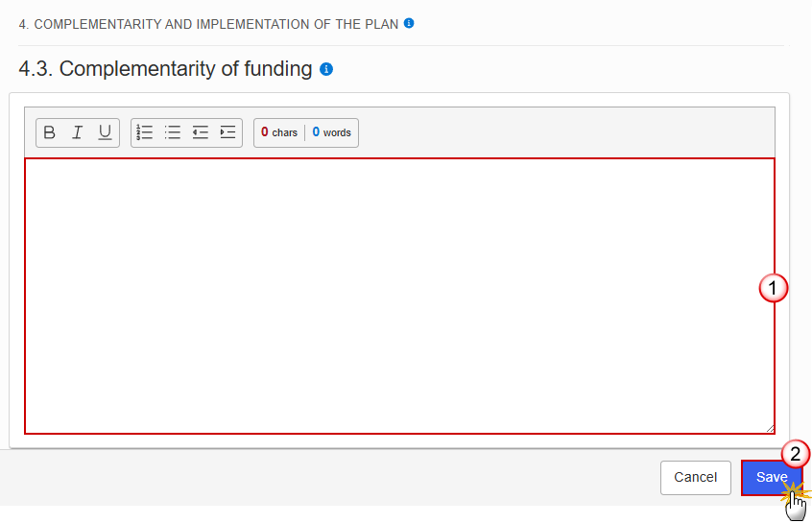Open info icon beside section 4 header
Image resolution: width=812 pixels, height=523 pixels.
click(x=409, y=23)
